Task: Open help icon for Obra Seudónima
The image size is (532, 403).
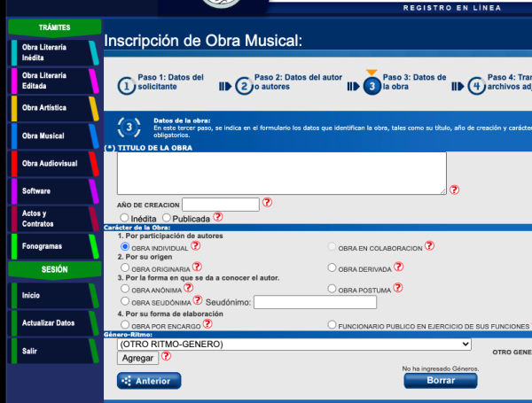Action: pos(198,300)
